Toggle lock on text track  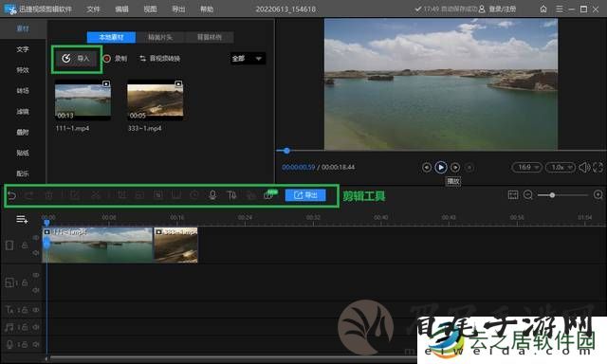(x=25, y=310)
